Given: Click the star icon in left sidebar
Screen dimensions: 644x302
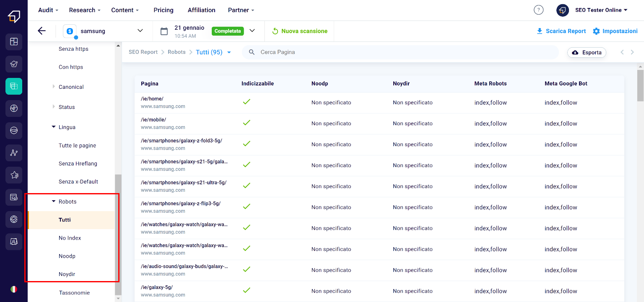Looking at the screenshot, I should (x=14, y=175).
